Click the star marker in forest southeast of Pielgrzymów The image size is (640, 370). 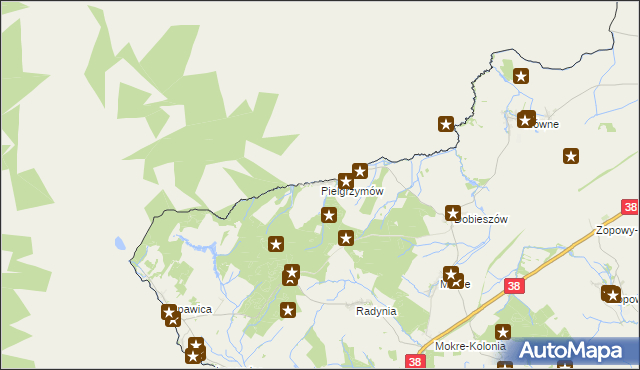346,238
